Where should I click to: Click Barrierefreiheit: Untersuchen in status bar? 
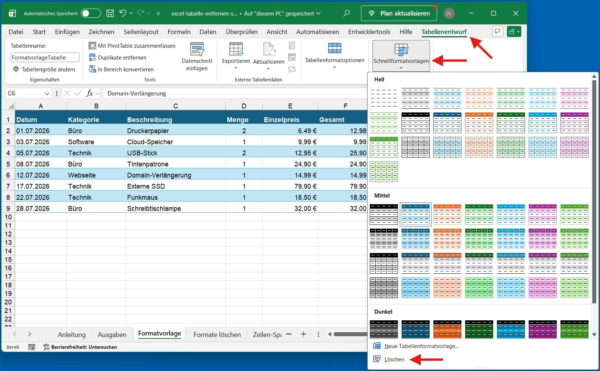coord(80,347)
